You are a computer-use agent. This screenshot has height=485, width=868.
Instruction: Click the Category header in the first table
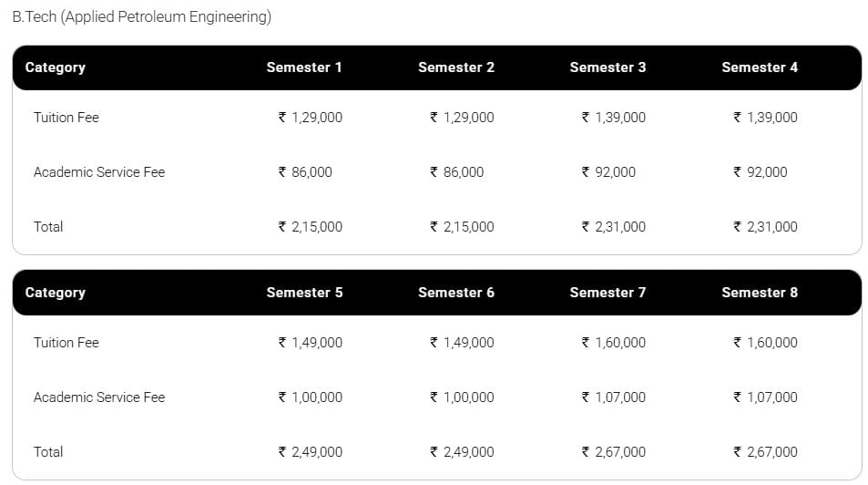click(55, 67)
